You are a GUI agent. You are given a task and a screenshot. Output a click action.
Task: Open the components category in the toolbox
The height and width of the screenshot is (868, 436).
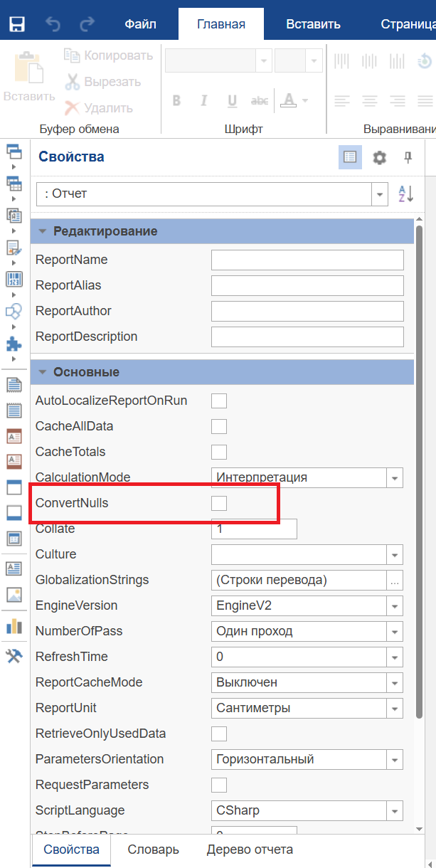(14, 214)
